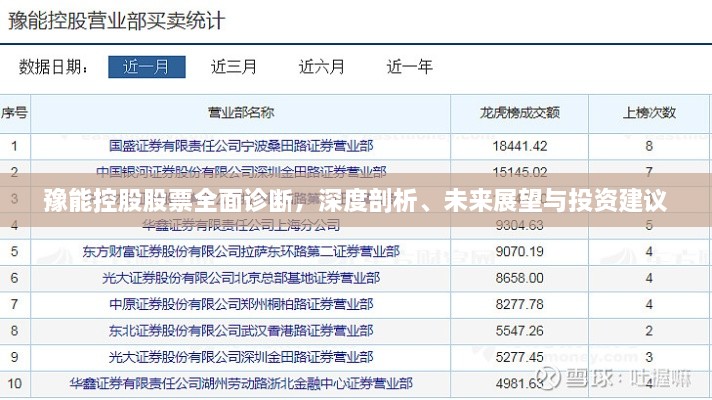
Task: Open 中国银河证券深圳金田路证券营业部 link
Action: click(x=241, y=172)
